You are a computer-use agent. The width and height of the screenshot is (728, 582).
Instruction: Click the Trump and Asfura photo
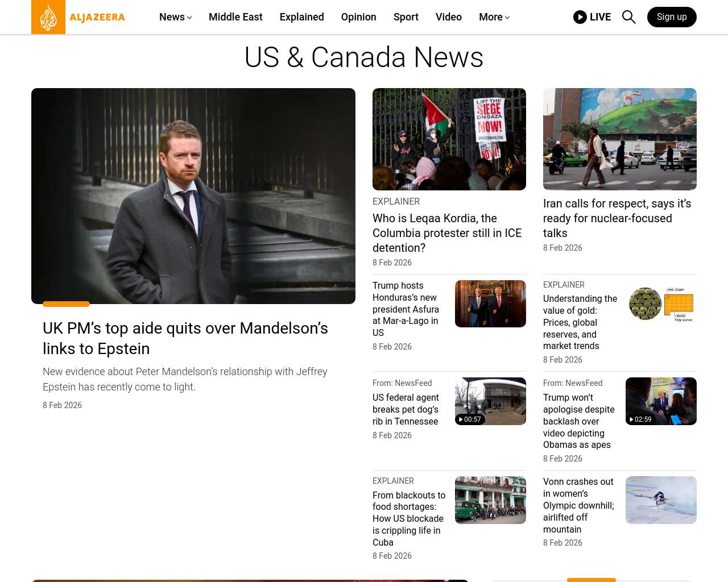490,304
